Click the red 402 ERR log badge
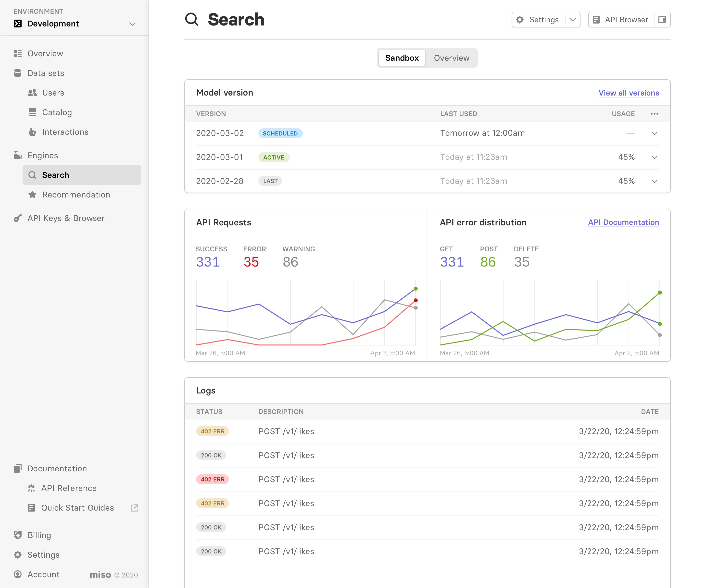 tap(213, 479)
